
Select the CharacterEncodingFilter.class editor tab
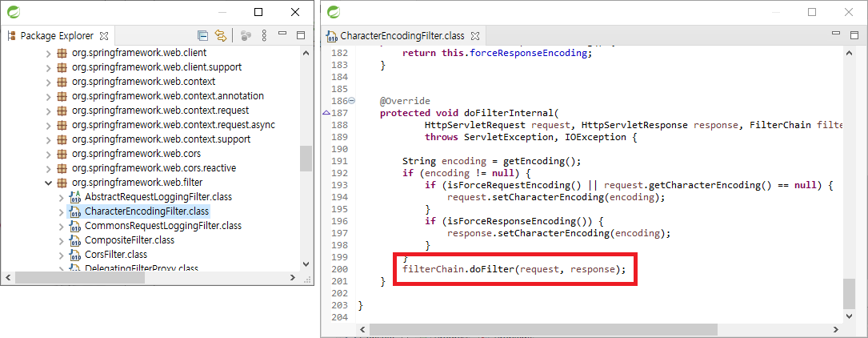click(x=402, y=36)
